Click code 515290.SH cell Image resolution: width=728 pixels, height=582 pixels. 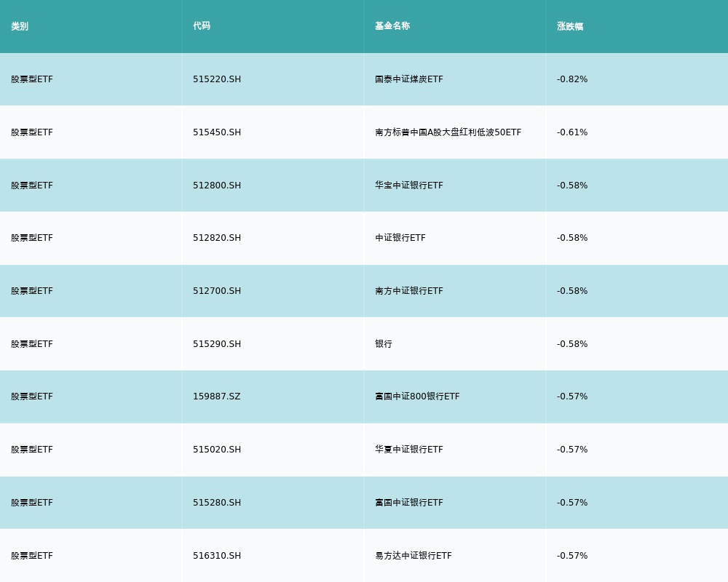(217, 344)
